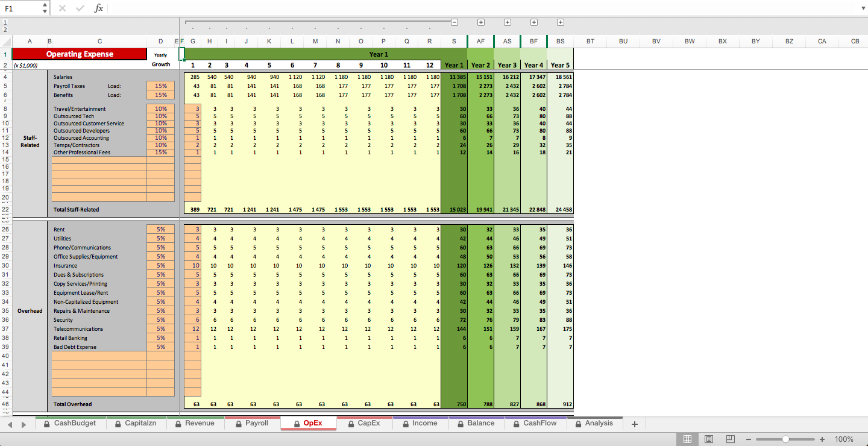Click Payroll Taxes load value 15%
The width and height of the screenshot is (868, 446).
[160, 86]
